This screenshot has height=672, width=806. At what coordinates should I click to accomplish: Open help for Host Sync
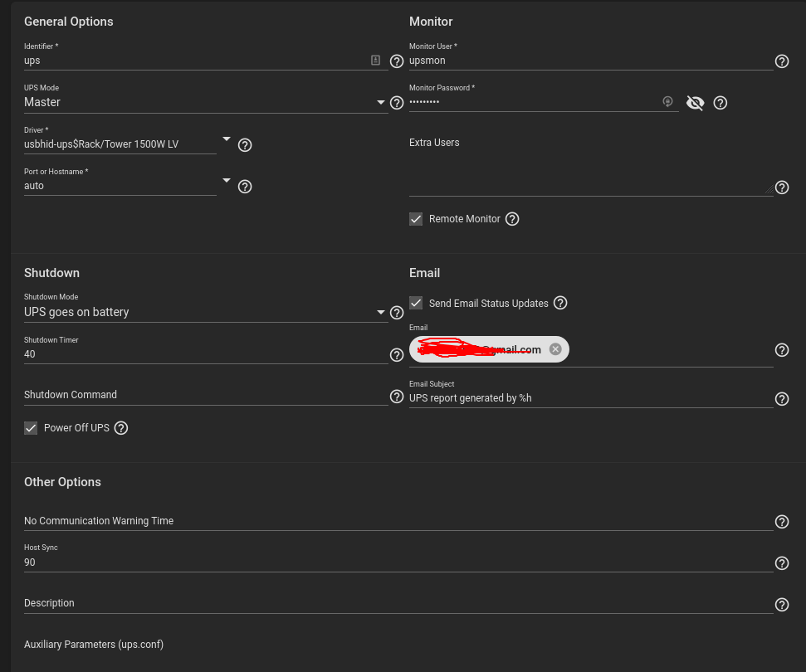tap(781, 563)
